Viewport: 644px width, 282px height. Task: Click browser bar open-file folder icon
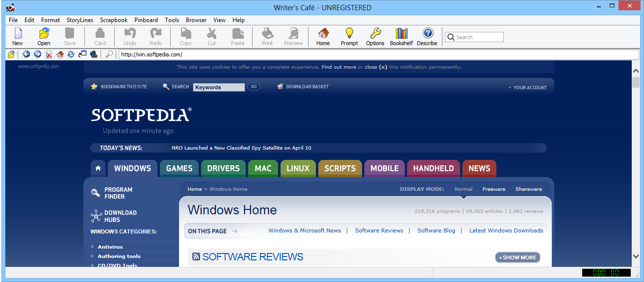point(11,54)
